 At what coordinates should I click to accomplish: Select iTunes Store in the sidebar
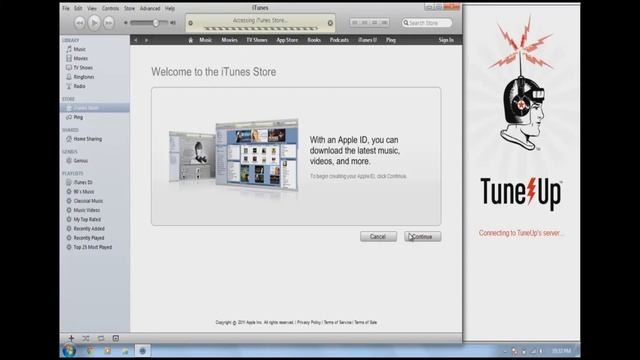pyautogui.click(x=95, y=108)
